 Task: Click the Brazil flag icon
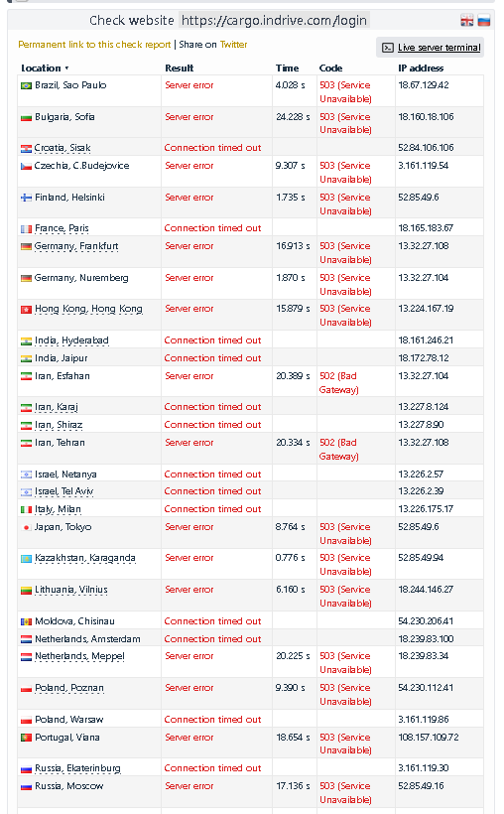[26, 85]
